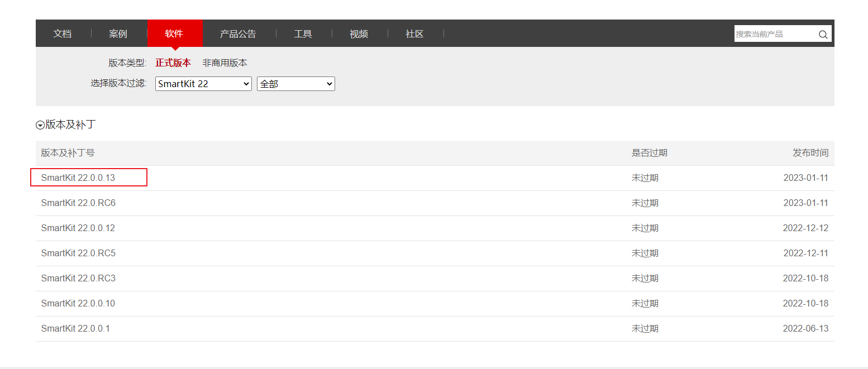Screen dimensions: 868x369
Task: Click 未过期 in the SmartKit 22.0.RC6 row
Action: 645,203
